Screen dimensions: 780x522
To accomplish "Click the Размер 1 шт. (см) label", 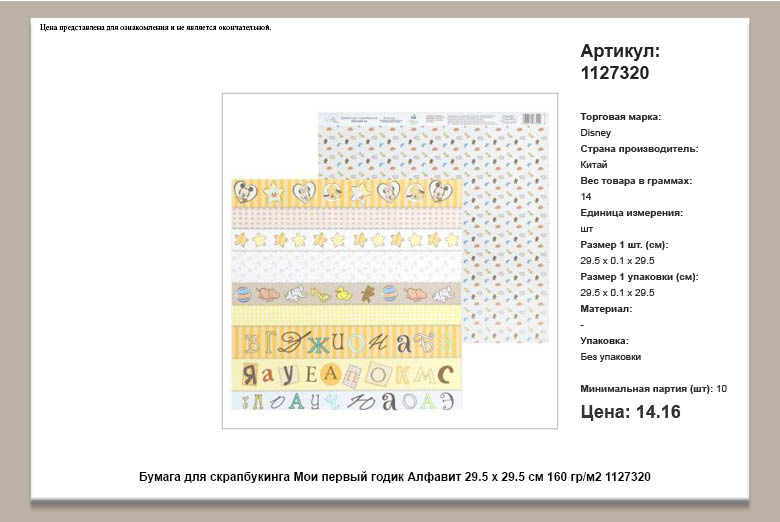I will 624,245.
